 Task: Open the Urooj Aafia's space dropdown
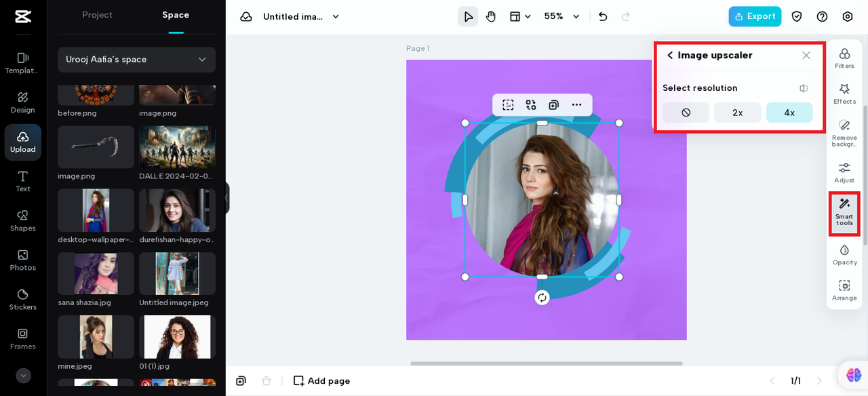[136, 60]
